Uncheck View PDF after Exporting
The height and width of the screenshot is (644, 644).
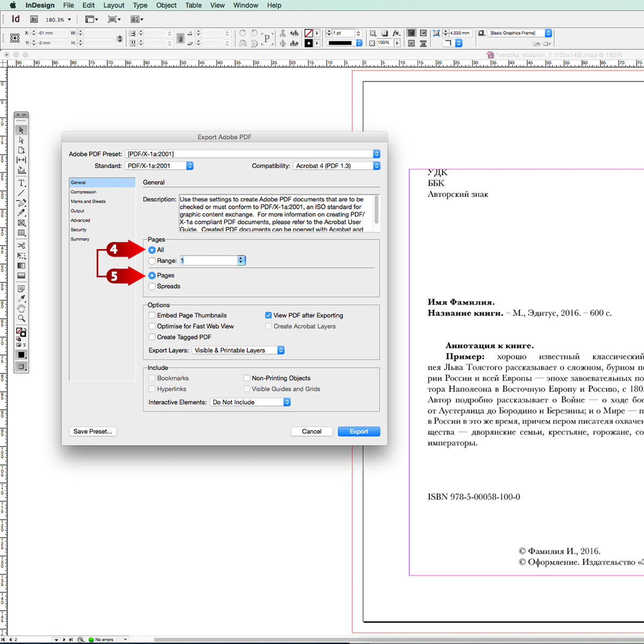pyautogui.click(x=268, y=316)
